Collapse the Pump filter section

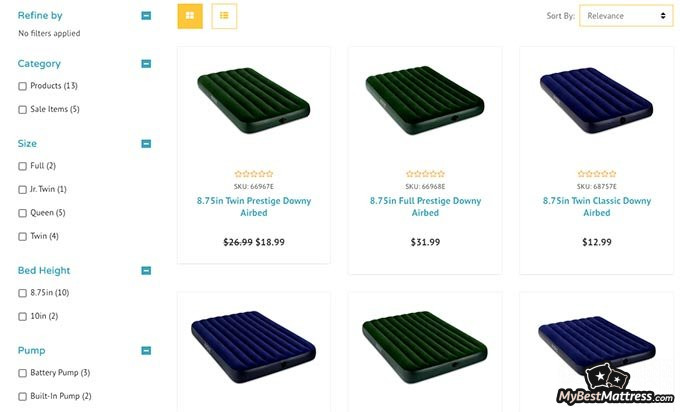click(146, 350)
